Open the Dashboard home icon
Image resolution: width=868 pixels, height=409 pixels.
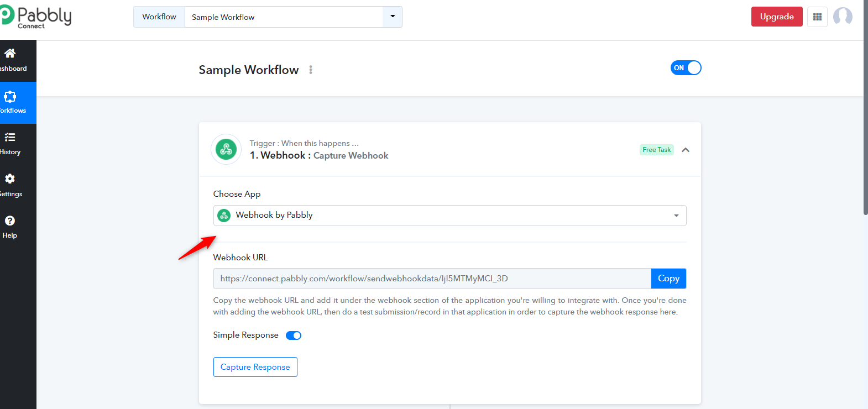pyautogui.click(x=10, y=53)
